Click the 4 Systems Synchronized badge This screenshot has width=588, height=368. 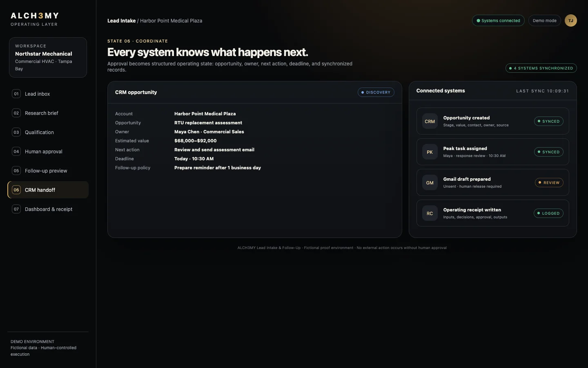tap(541, 68)
